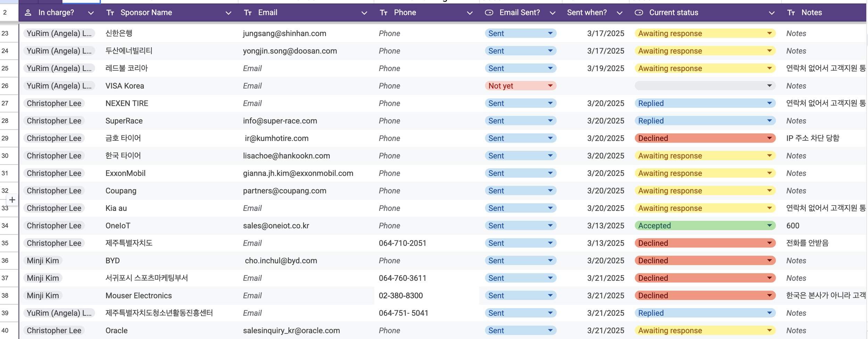Open the Replied status dropdown for NEXEN TIRE
Viewport: 868px width, 339px height.
click(x=705, y=103)
